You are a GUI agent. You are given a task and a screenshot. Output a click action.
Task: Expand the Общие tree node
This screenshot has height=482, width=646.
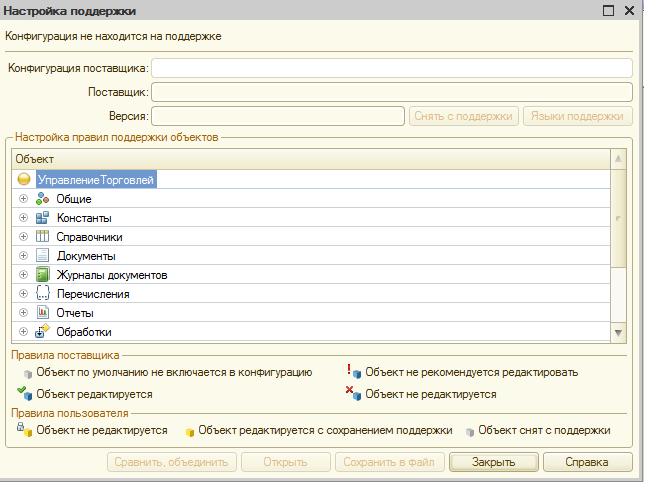pyautogui.click(x=24, y=199)
